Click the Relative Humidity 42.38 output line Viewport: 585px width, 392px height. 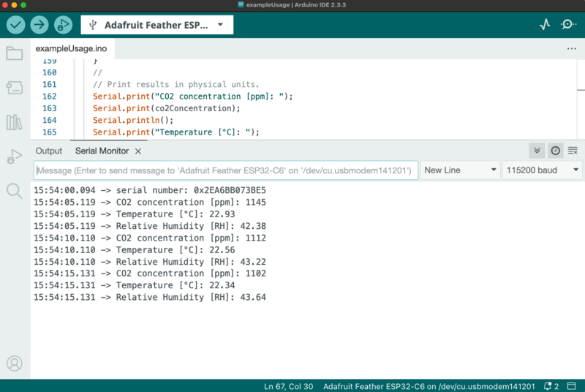click(150, 226)
